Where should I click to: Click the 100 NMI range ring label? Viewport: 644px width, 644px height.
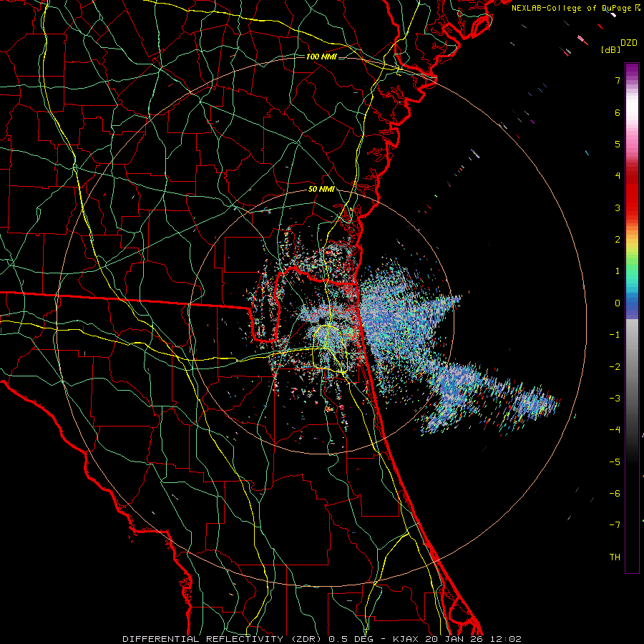click(x=321, y=57)
